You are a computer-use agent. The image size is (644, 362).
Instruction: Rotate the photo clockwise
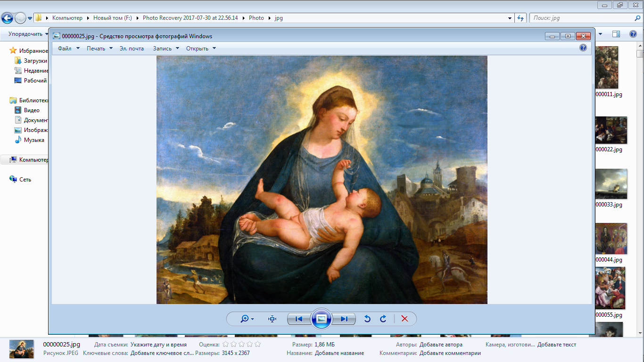click(383, 319)
